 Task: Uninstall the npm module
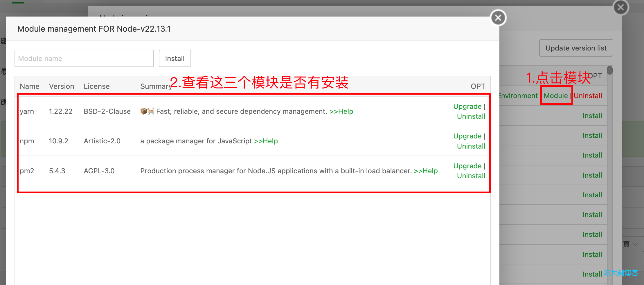pyautogui.click(x=471, y=146)
